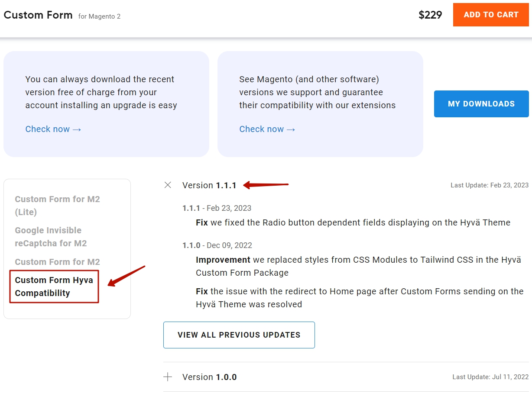
Task: Select Custom Form for M2 sidebar item
Action: click(57, 262)
